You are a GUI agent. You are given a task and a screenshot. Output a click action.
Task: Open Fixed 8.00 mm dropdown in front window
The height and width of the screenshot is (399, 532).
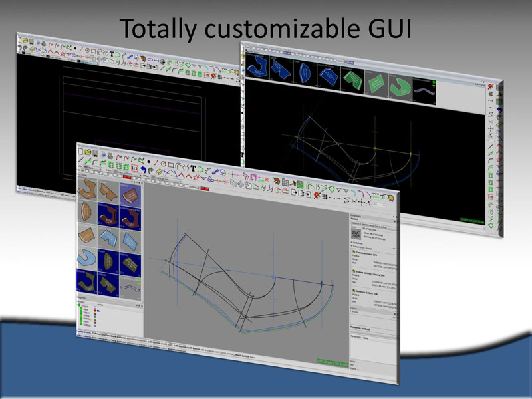[x=166, y=179]
